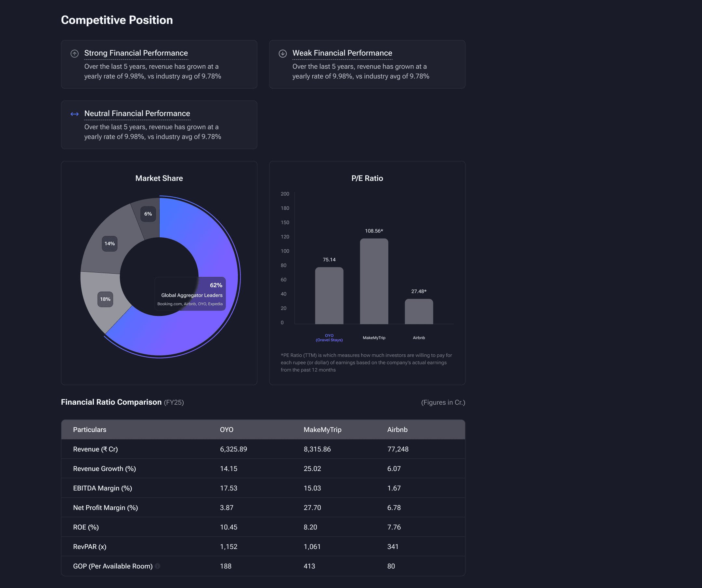Viewport: 702px width, 588px height.
Task: Click the 108.56* value above the MakeMyTrip bar
Action: [374, 231]
